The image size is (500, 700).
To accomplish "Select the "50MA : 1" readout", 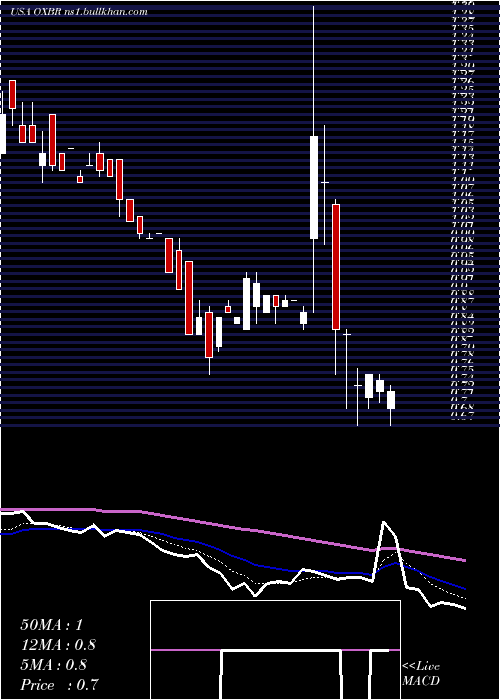I will 51,625.
